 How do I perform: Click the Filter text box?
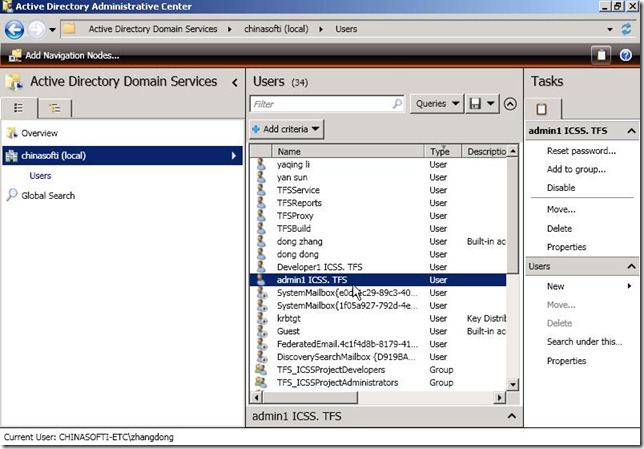(327, 104)
